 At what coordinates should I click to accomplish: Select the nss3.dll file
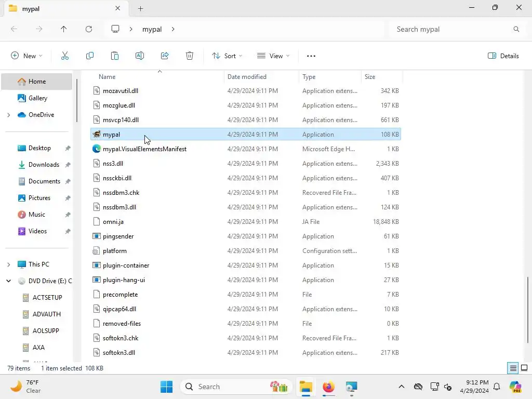pyautogui.click(x=246, y=164)
